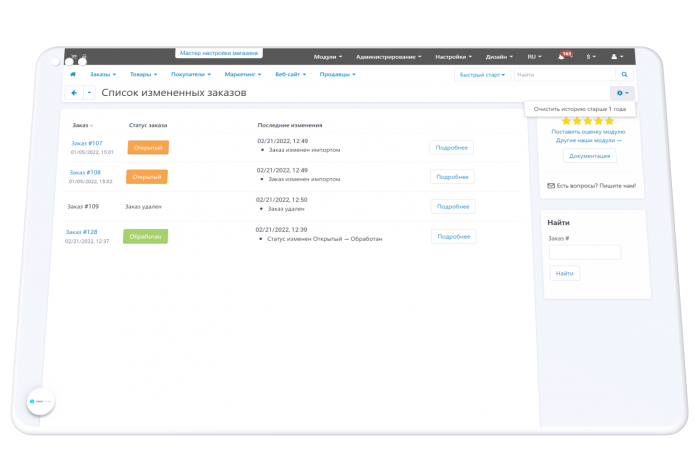This screenshot has width=700, height=466.
Task: Expand the Продавцы menu
Action: coord(338,74)
